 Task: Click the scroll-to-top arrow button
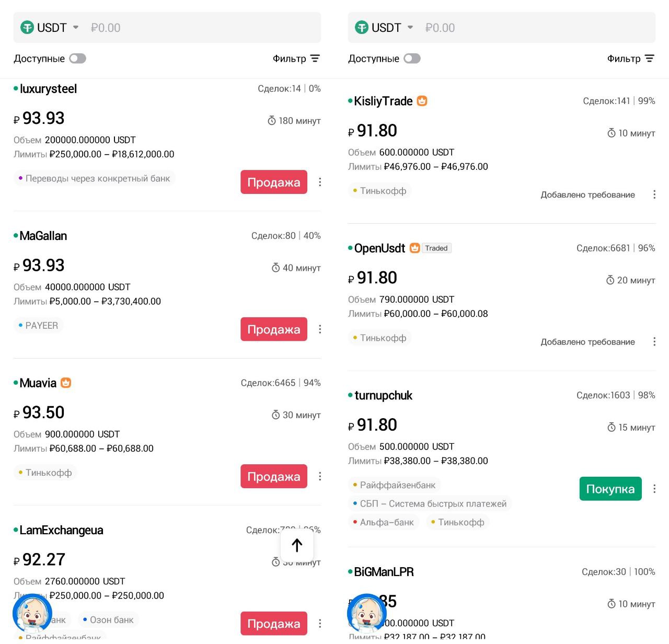(297, 545)
